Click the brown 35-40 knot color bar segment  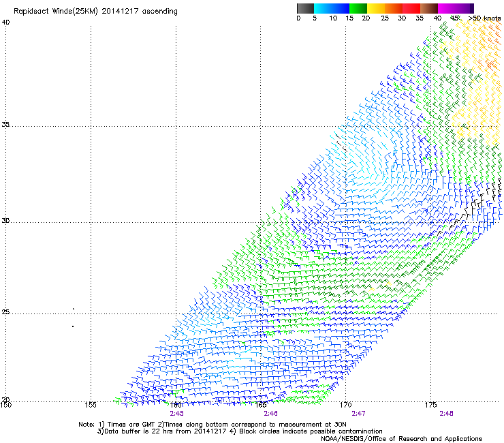429,8
